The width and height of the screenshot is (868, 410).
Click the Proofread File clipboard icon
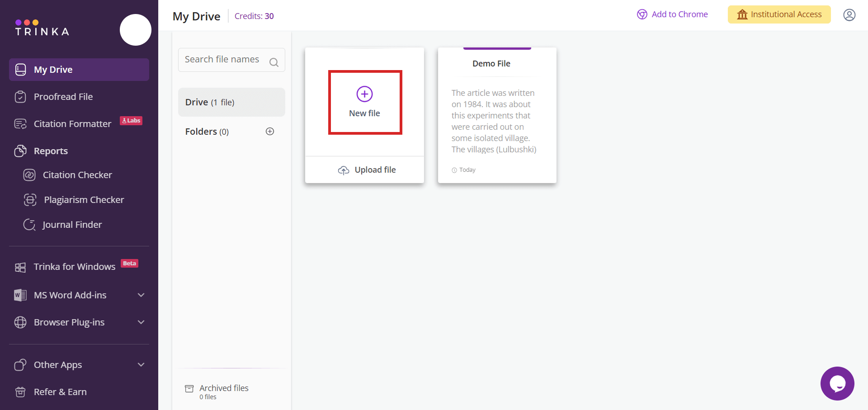[x=20, y=97]
